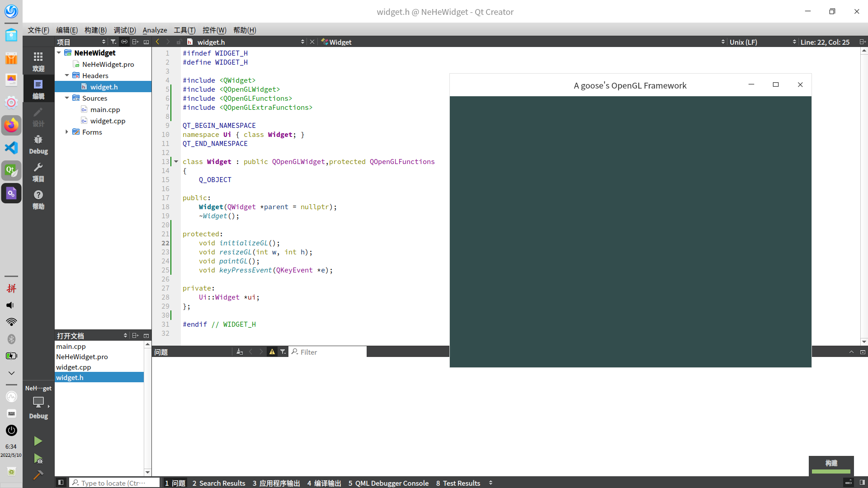Screen dimensions: 868x488
Task: Click the Type to locate input field
Action: click(115, 483)
